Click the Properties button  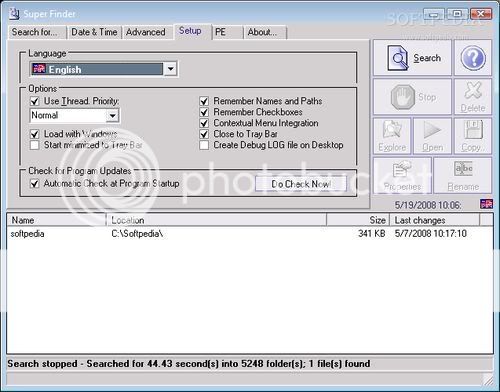402,176
